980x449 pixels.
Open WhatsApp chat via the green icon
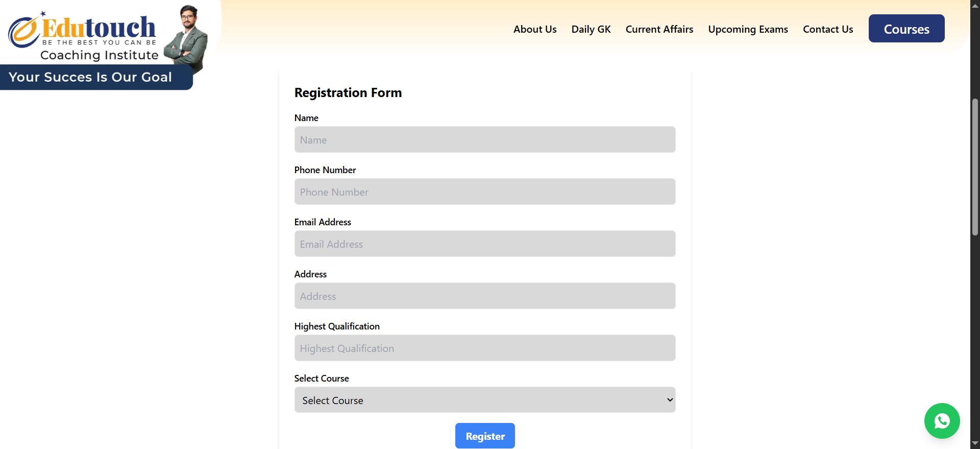[x=942, y=421]
